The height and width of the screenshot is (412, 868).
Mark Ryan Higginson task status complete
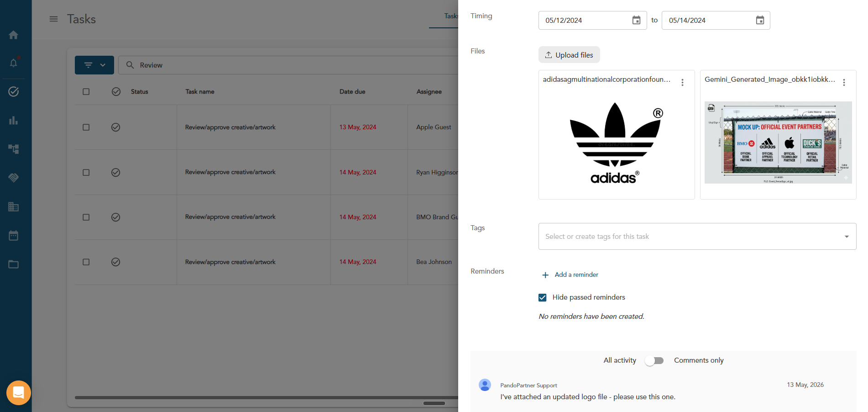116,172
